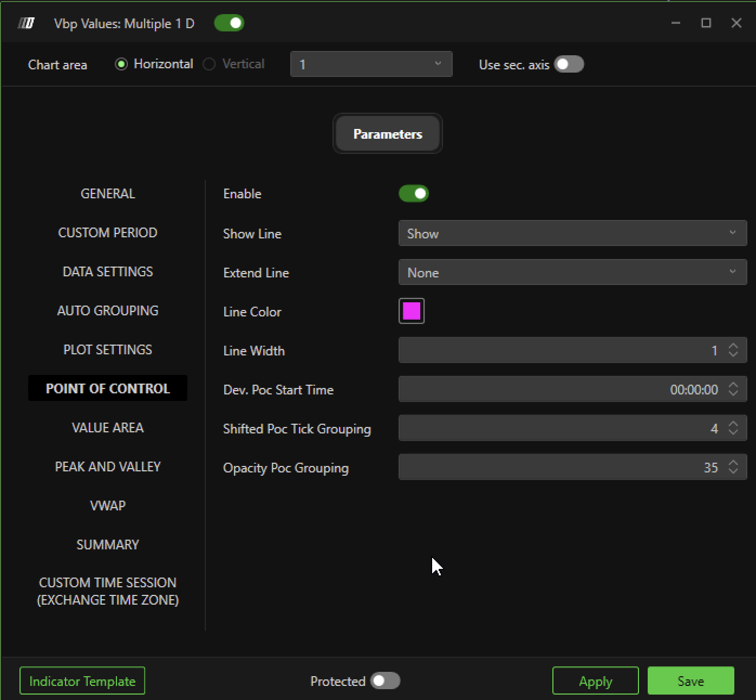Disable the Point of Control Enable toggle
Screen dimensions: 756x700
pos(414,194)
